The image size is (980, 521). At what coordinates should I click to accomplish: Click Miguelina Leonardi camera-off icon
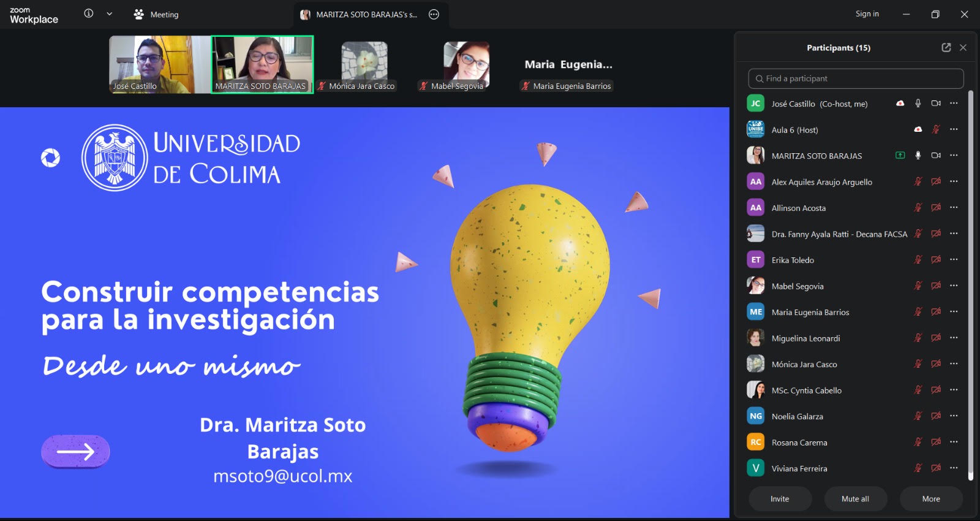pyautogui.click(x=936, y=338)
